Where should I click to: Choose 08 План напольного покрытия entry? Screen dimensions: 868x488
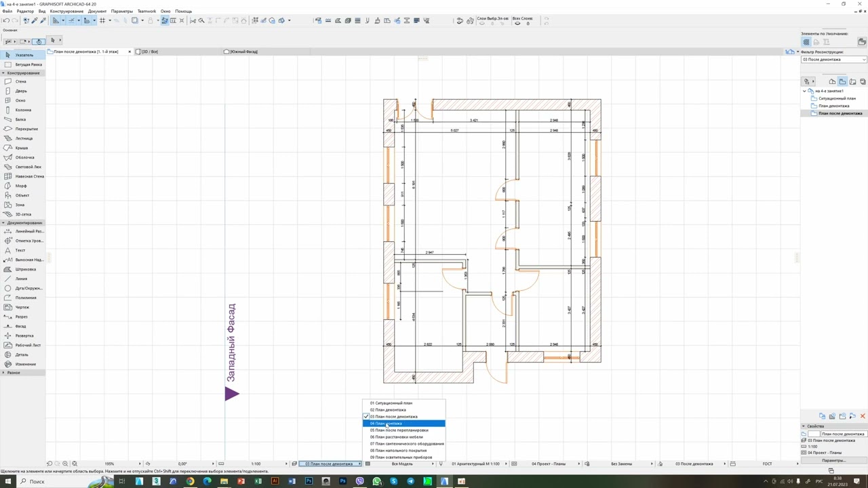click(x=403, y=451)
